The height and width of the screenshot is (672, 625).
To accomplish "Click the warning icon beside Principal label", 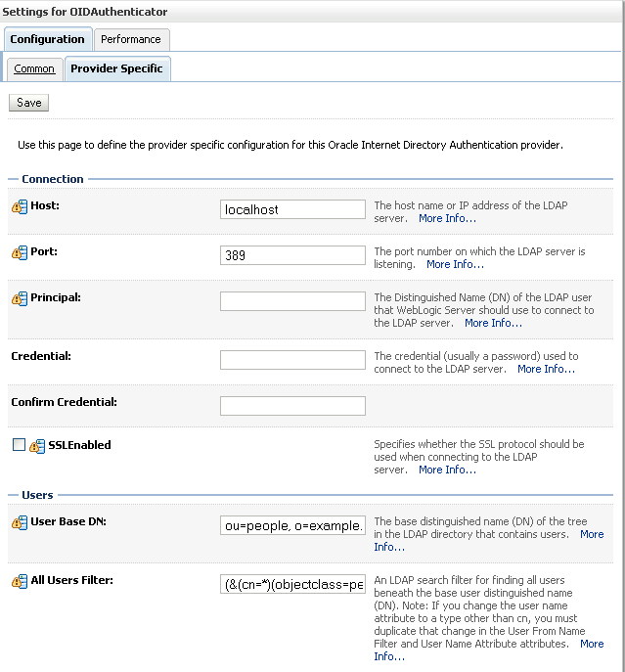I will (20, 297).
